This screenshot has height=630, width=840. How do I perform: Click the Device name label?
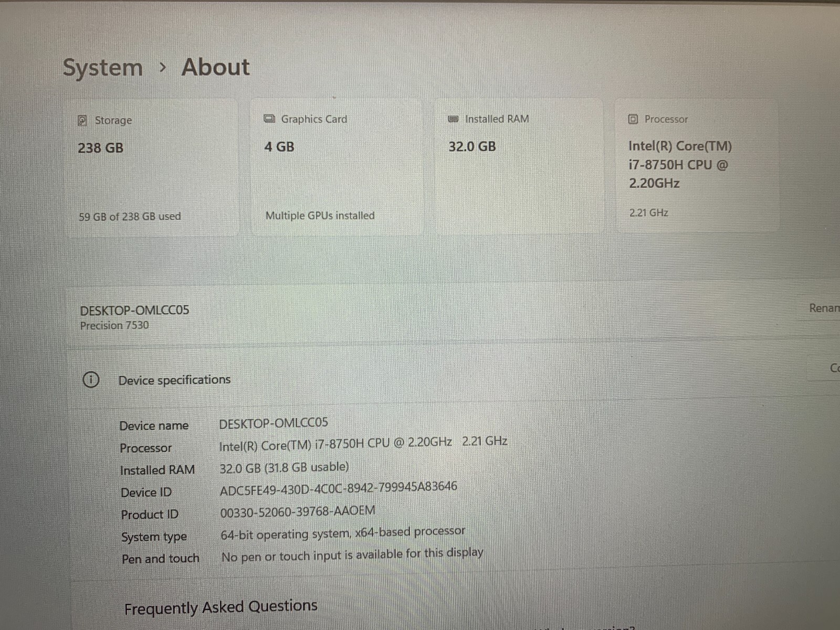click(154, 426)
